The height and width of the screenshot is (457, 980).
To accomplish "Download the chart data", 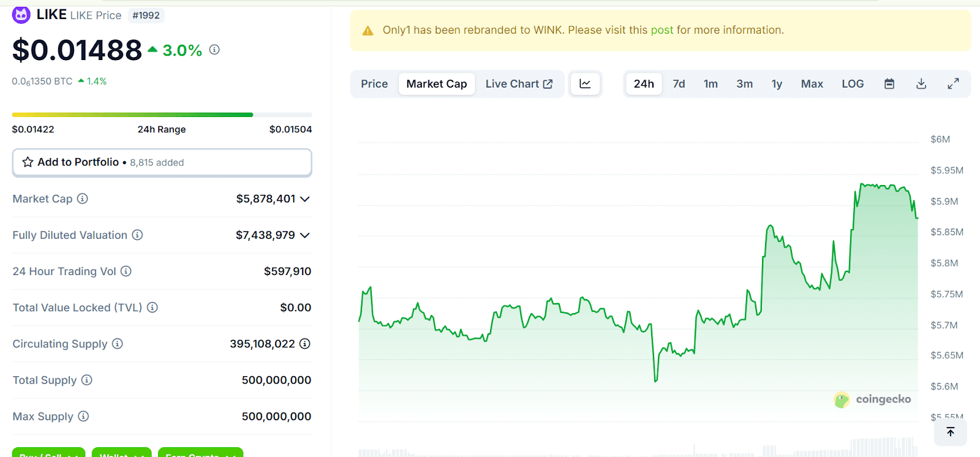I will click(921, 84).
